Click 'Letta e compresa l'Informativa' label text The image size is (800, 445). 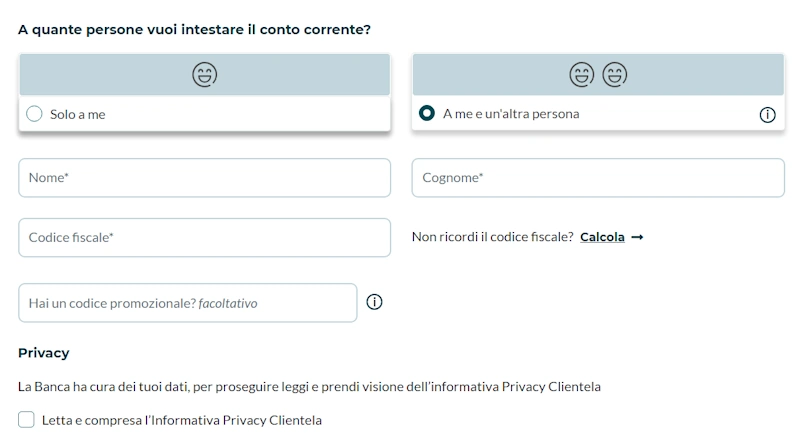[181, 420]
